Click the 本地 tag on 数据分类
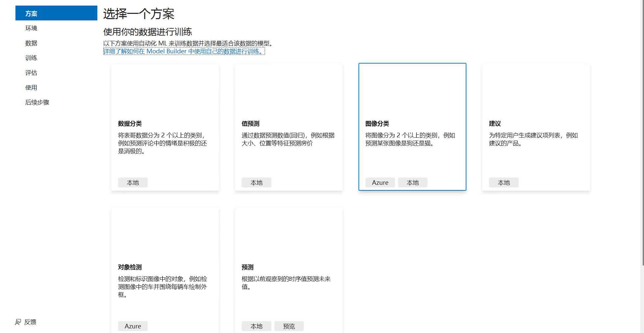Screen dimensions: 644x333 coord(133,182)
